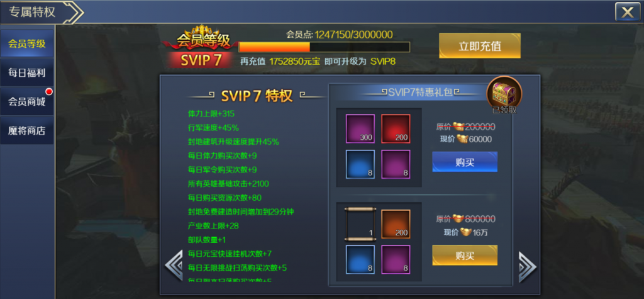This screenshot has width=644, height=299.
Task: Click the member points progress bar
Action: [x=324, y=47]
